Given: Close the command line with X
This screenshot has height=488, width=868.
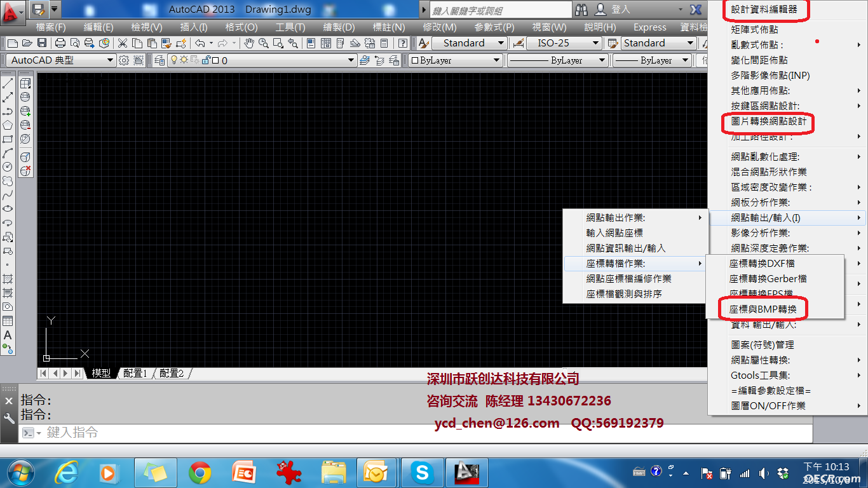Looking at the screenshot, I should point(9,401).
